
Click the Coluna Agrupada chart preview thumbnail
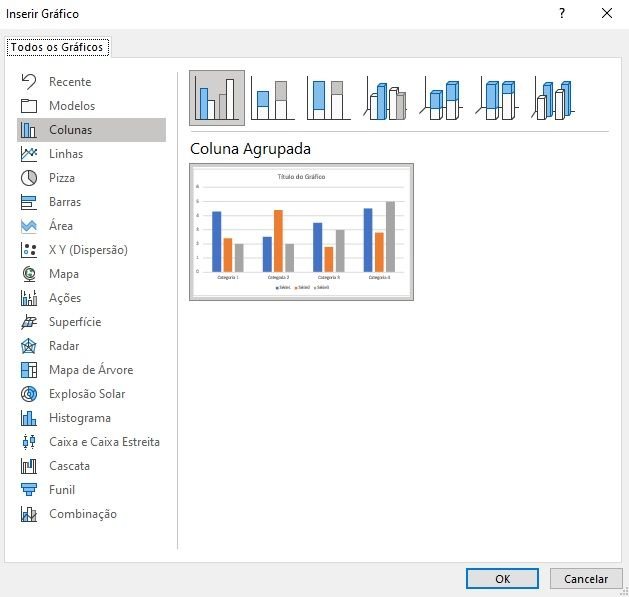tap(302, 231)
